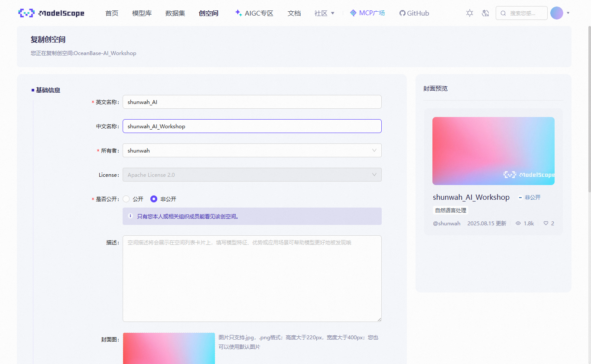The height and width of the screenshot is (364, 591).
Task: Click the caret next to the avatar
Action: pos(568,13)
